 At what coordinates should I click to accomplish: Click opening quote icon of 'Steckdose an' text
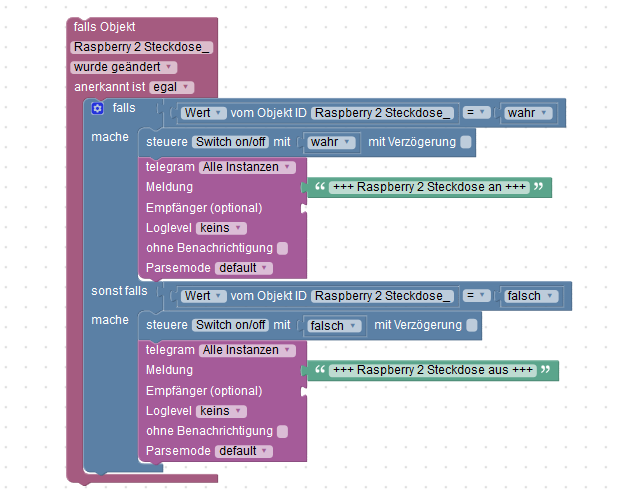(320, 187)
